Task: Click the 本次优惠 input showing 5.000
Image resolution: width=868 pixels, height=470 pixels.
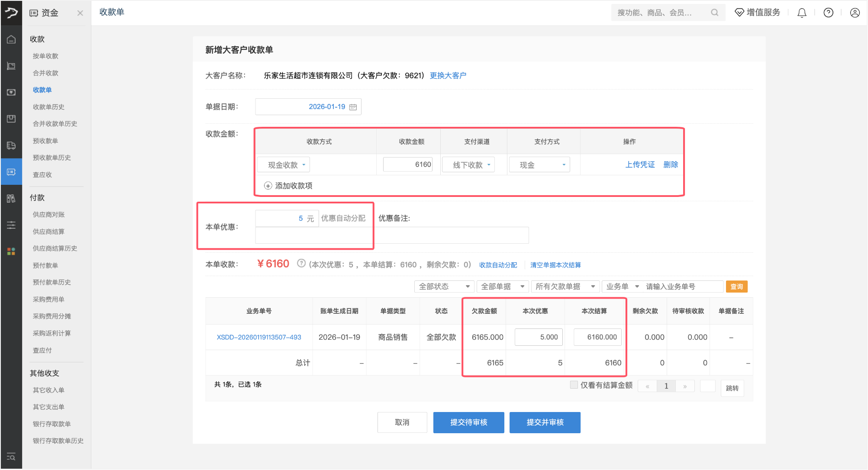Action: pos(539,337)
